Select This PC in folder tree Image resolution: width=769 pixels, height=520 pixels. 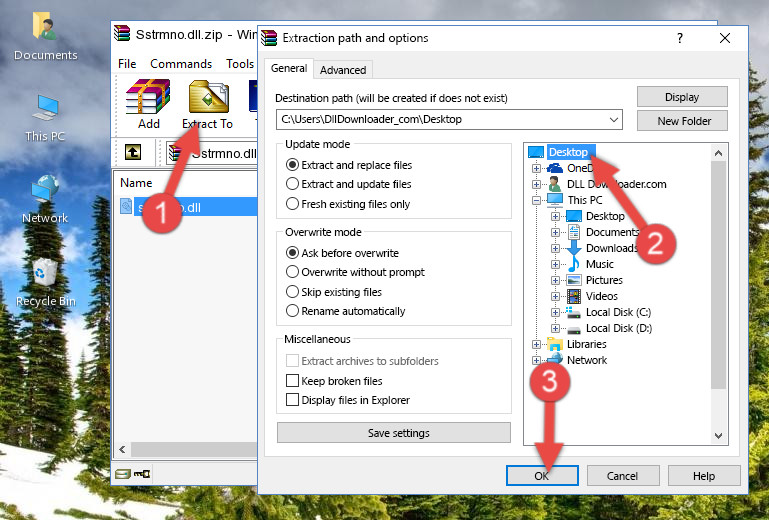(585, 200)
